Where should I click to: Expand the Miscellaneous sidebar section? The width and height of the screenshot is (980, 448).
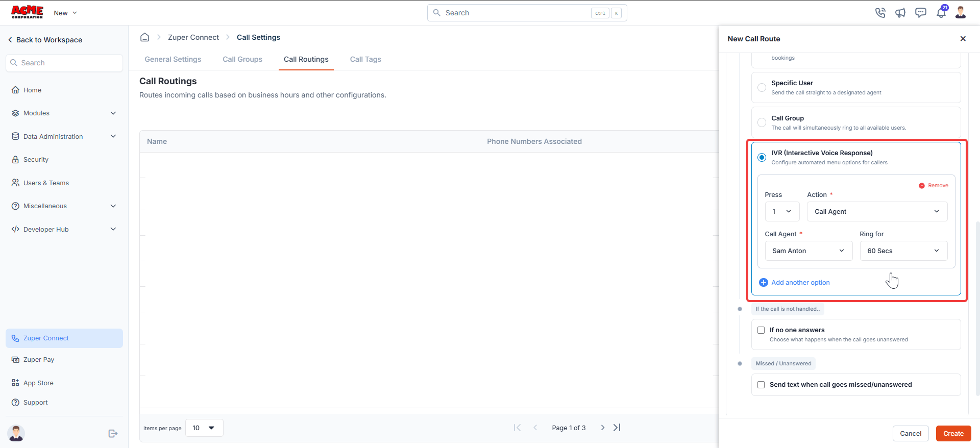click(x=64, y=206)
